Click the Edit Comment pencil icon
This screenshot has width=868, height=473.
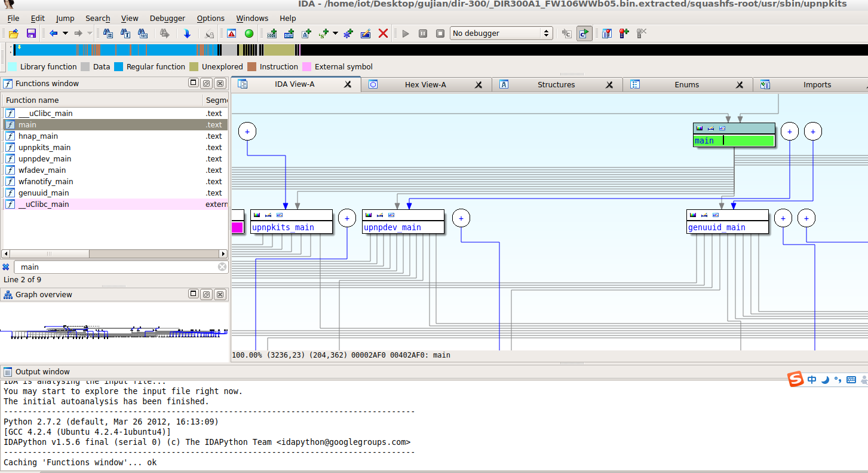click(x=365, y=33)
